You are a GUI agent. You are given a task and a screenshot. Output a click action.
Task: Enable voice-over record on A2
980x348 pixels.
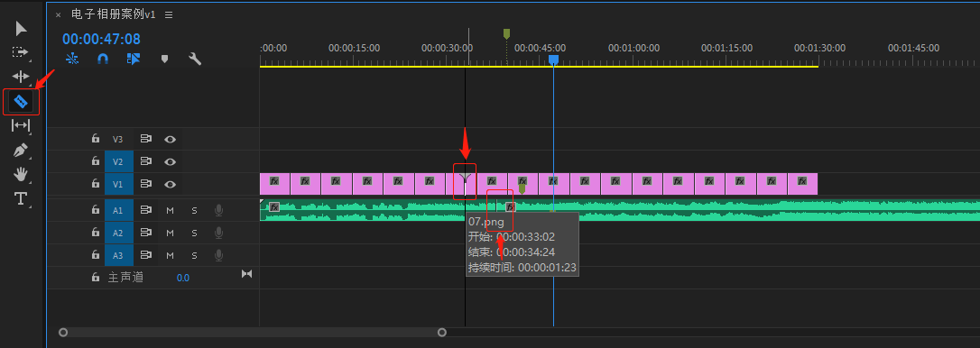tap(218, 233)
